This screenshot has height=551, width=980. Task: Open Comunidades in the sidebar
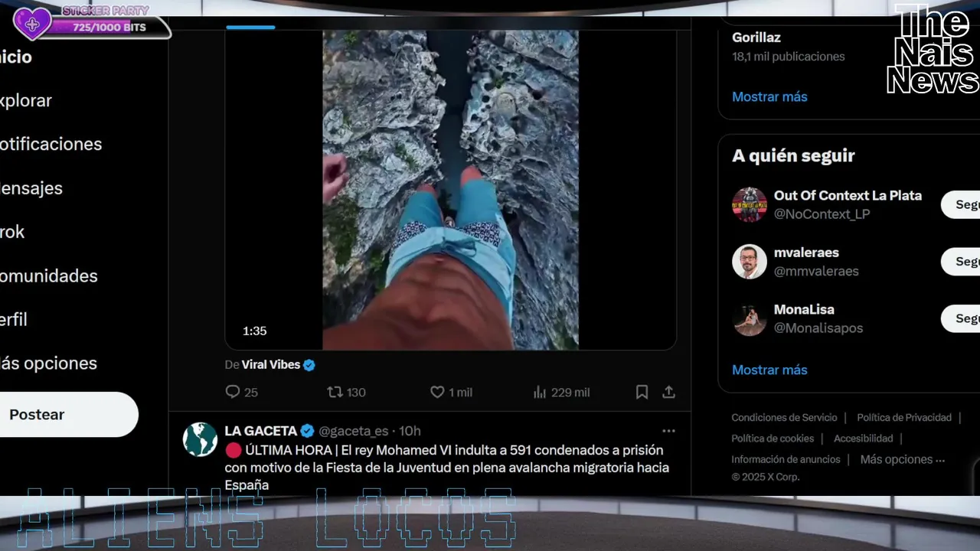pyautogui.click(x=49, y=275)
